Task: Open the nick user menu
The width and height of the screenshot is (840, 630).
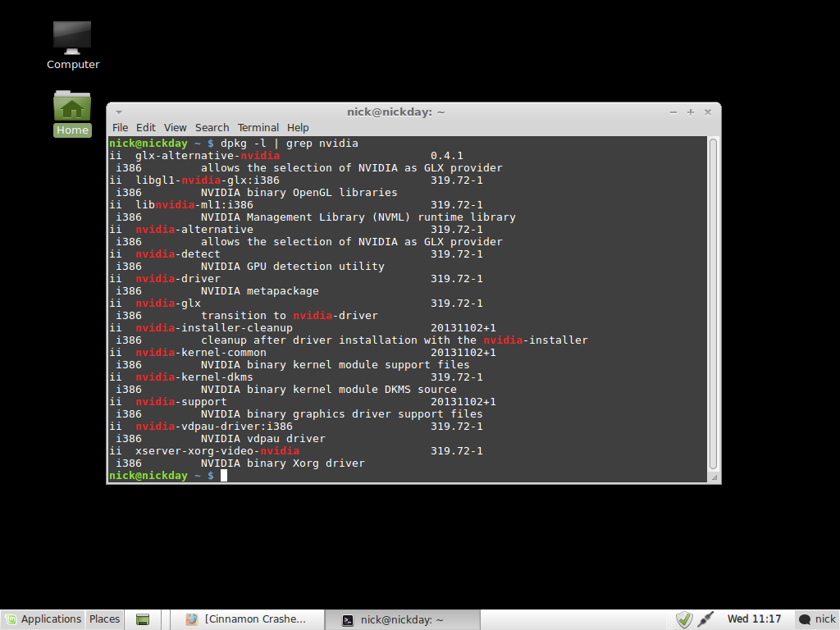Action: click(x=817, y=619)
